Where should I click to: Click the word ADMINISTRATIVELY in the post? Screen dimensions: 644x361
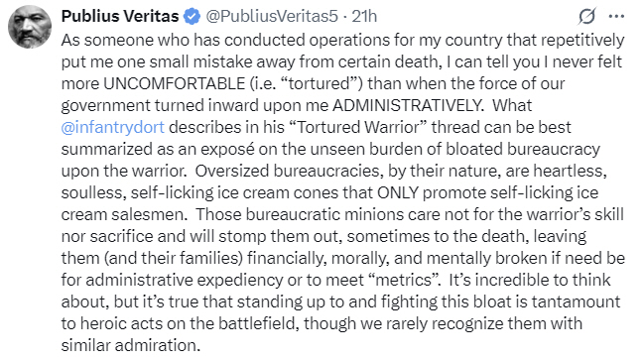click(408, 105)
